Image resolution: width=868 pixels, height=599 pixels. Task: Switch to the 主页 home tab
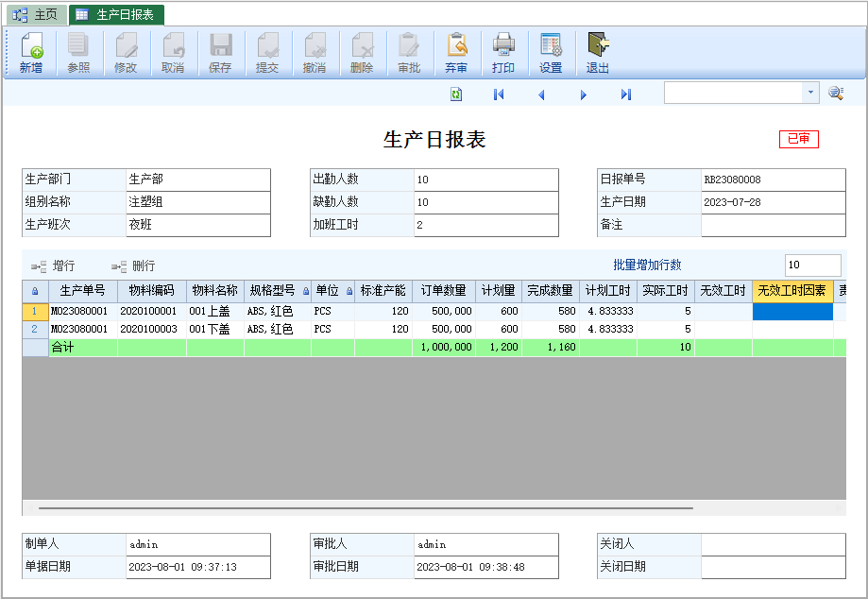(36, 15)
